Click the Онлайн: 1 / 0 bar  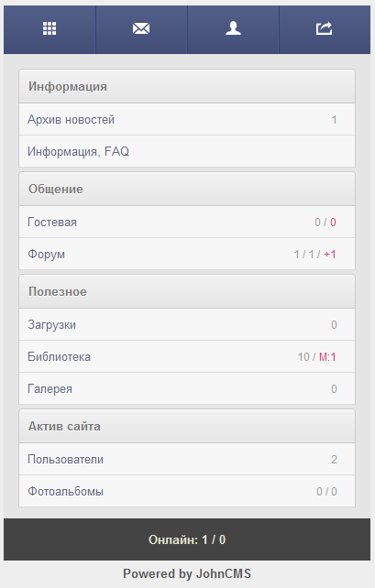[x=187, y=539]
